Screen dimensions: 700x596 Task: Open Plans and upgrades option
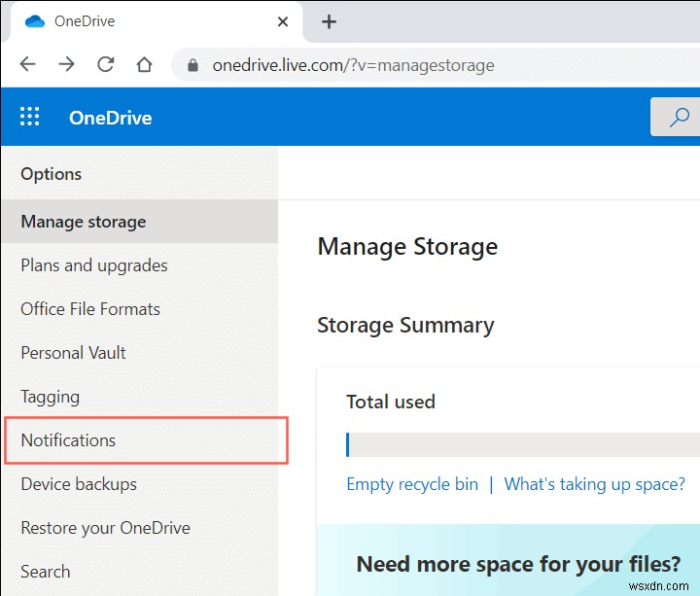[140, 265]
